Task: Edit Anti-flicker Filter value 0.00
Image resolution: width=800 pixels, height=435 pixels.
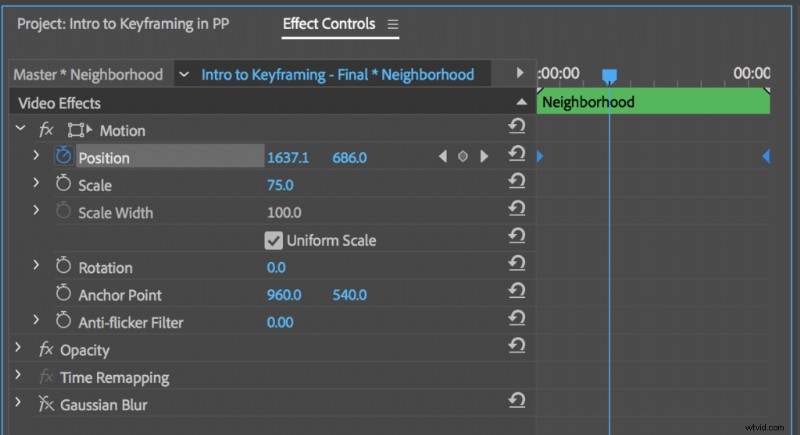Action: [x=280, y=322]
